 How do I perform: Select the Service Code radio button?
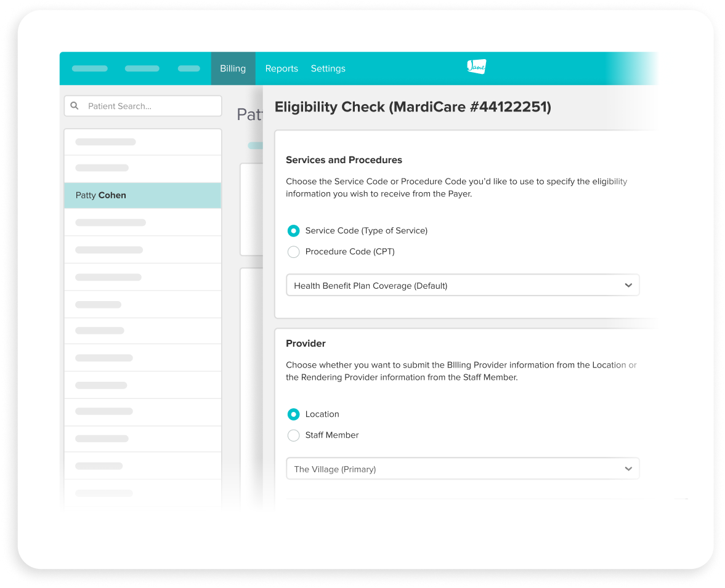pyautogui.click(x=294, y=231)
